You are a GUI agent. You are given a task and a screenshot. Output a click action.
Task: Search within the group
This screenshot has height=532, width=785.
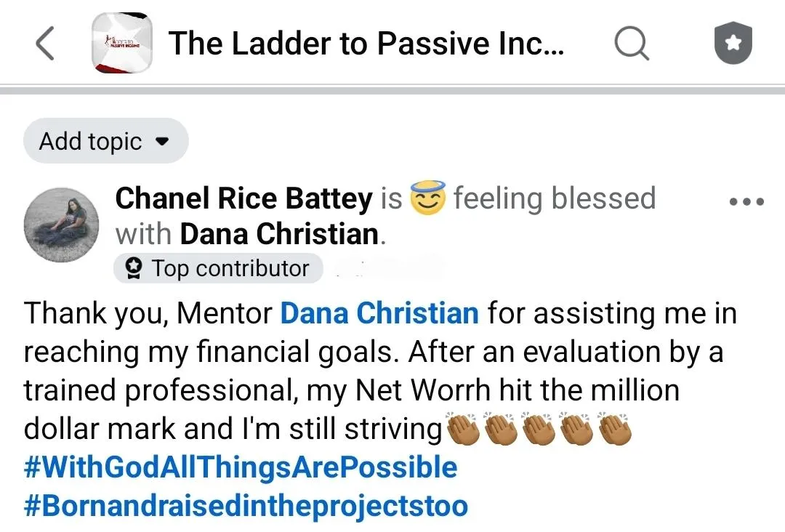click(631, 44)
